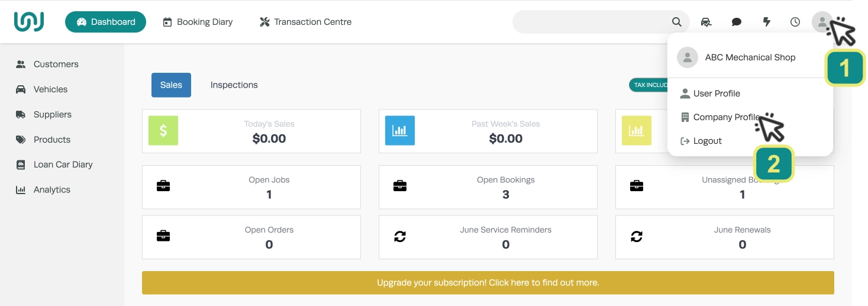Switch to the Inspections tab
Screen dimensions: 868x306
click(234, 85)
